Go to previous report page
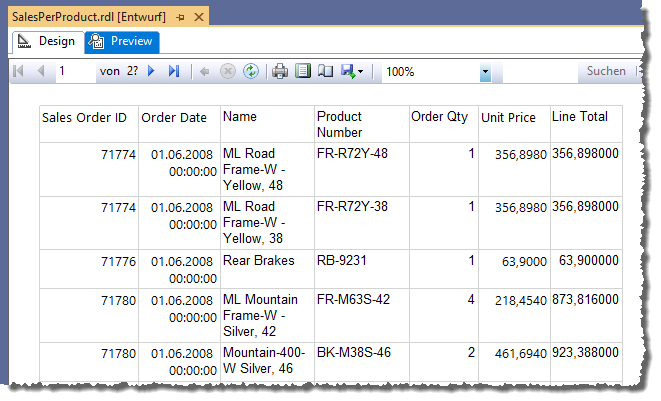 click(x=40, y=72)
